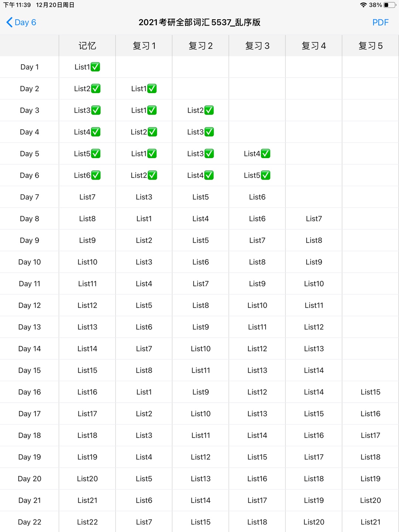
Task: Tap the Wi-Fi status icon
Action: (x=364, y=5)
